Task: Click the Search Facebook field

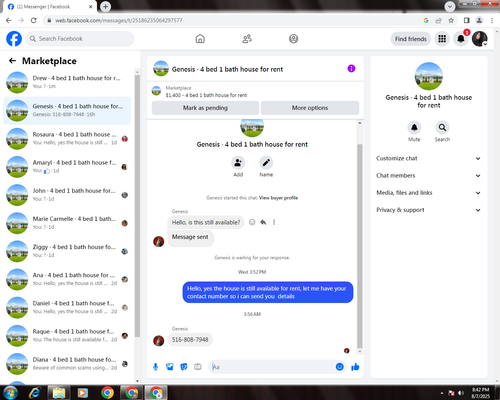Action: [x=80, y=39]
